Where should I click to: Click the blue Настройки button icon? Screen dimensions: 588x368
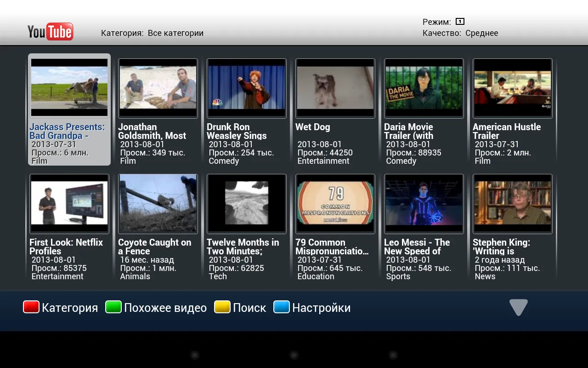pos(282,307)
